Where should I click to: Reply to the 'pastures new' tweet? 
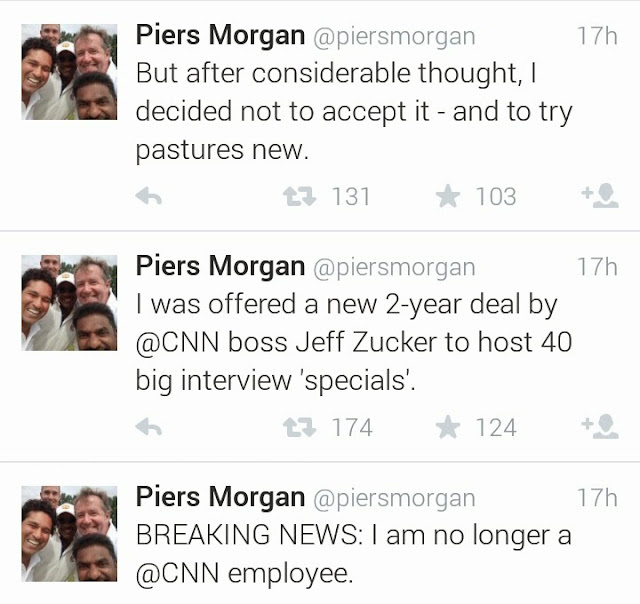click(149, 197)
